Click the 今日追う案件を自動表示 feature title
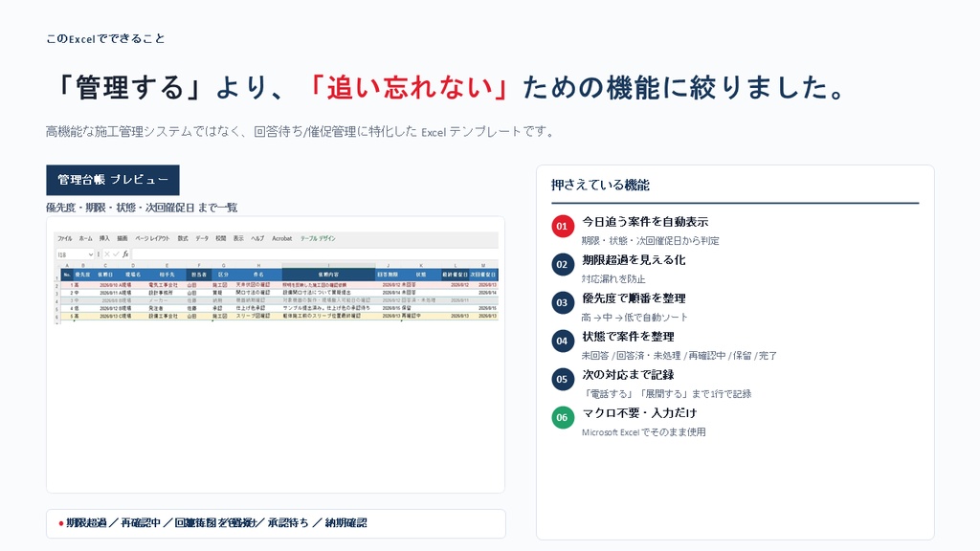 645,222
